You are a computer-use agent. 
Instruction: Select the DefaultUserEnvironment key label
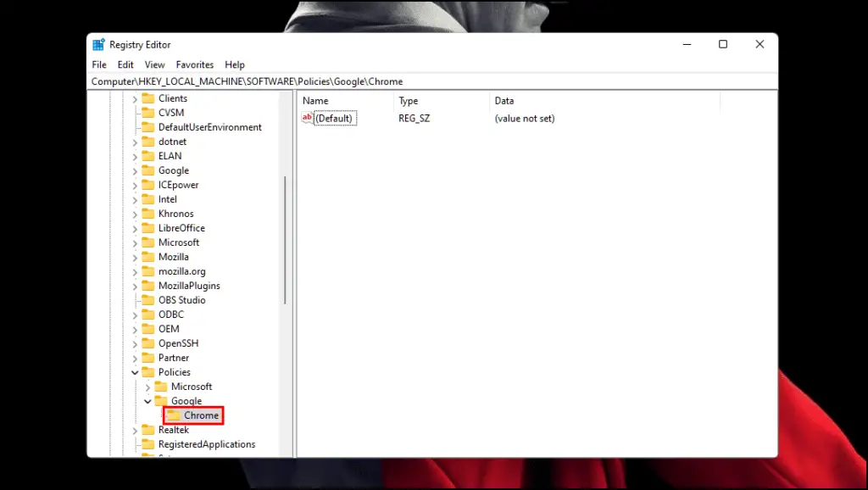tap(210, 127)
